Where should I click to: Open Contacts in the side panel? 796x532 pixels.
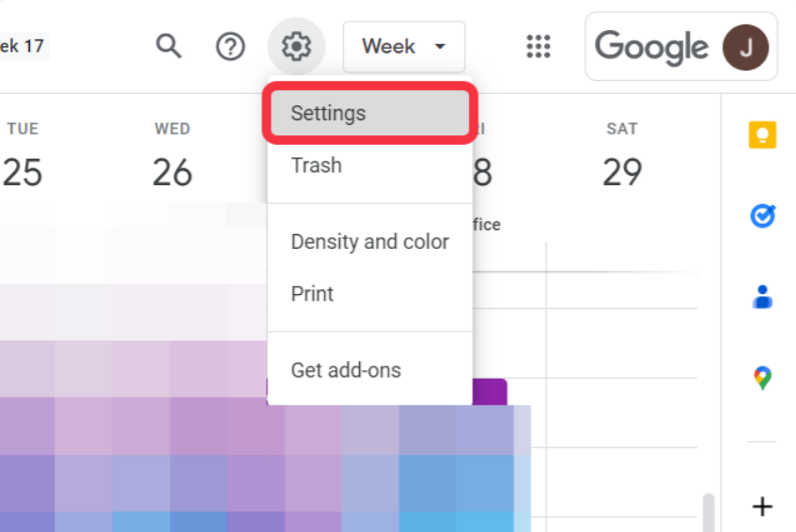pos(762,298)
